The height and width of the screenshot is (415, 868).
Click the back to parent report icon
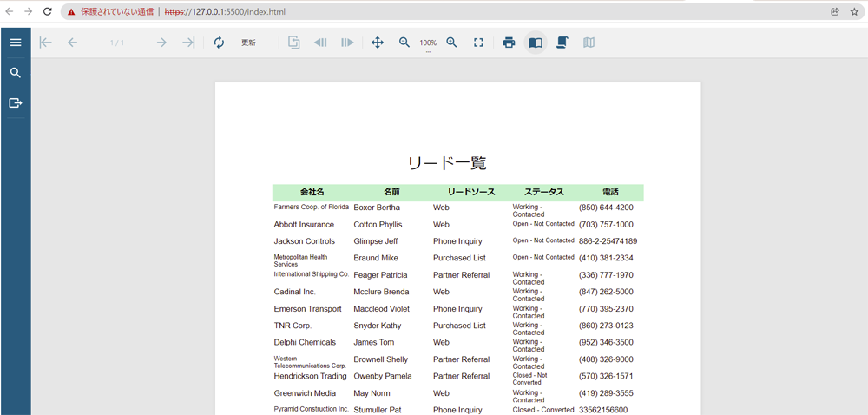pyautogui.click(x=294, y=43)
